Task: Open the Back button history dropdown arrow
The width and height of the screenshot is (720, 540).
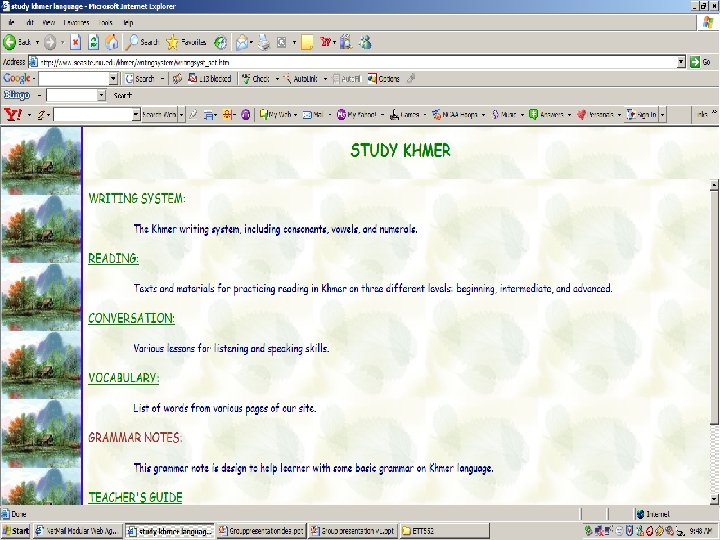Action: coord(37,43)
